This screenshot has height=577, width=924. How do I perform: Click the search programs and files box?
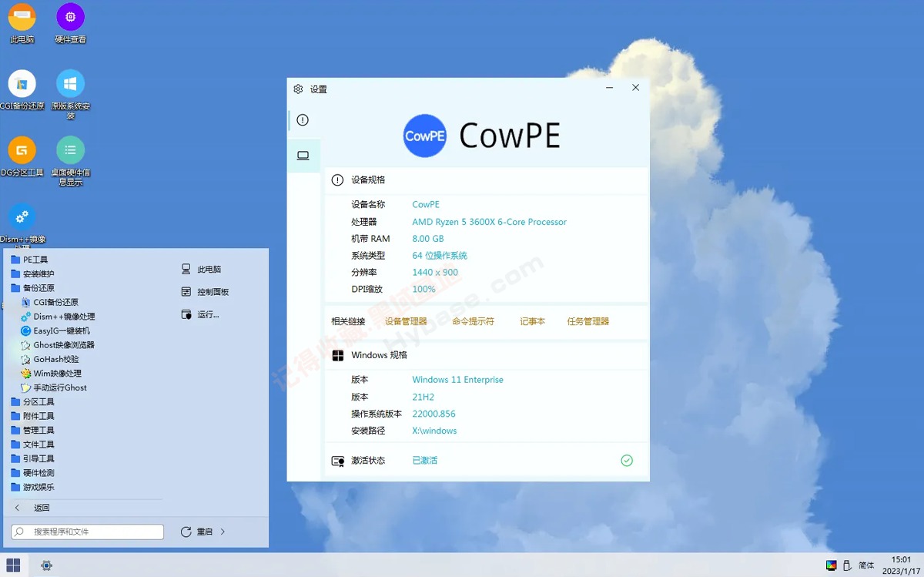[x=87, y=532]
